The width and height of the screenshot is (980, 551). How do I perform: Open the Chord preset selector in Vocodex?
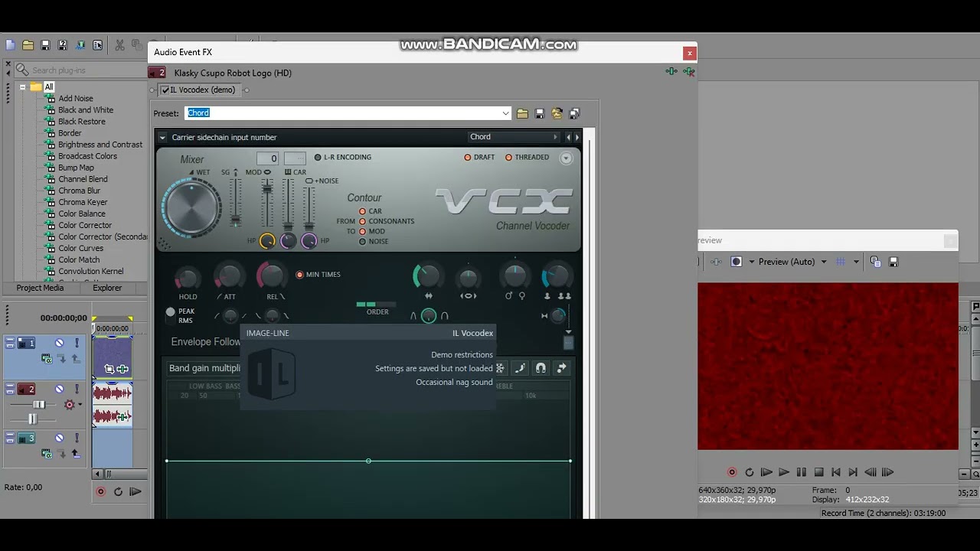[514, 137]
